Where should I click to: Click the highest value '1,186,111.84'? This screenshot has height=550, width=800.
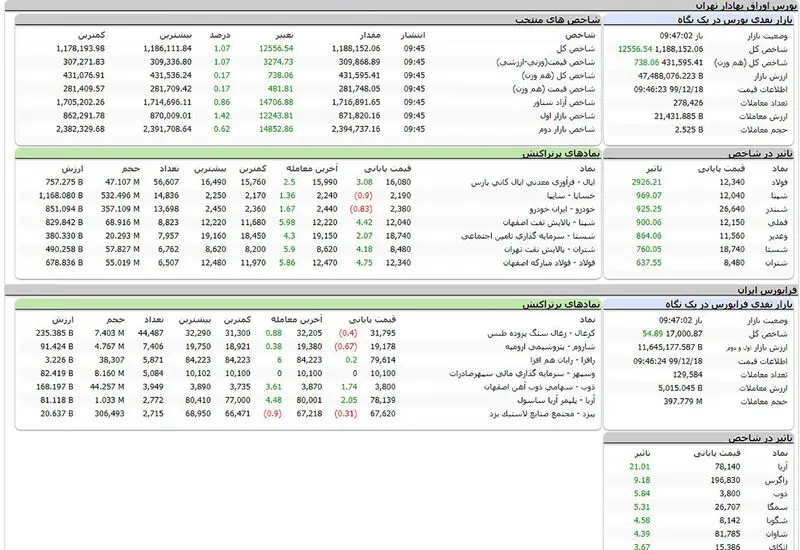pyautogui.click(x=167, y=48)
